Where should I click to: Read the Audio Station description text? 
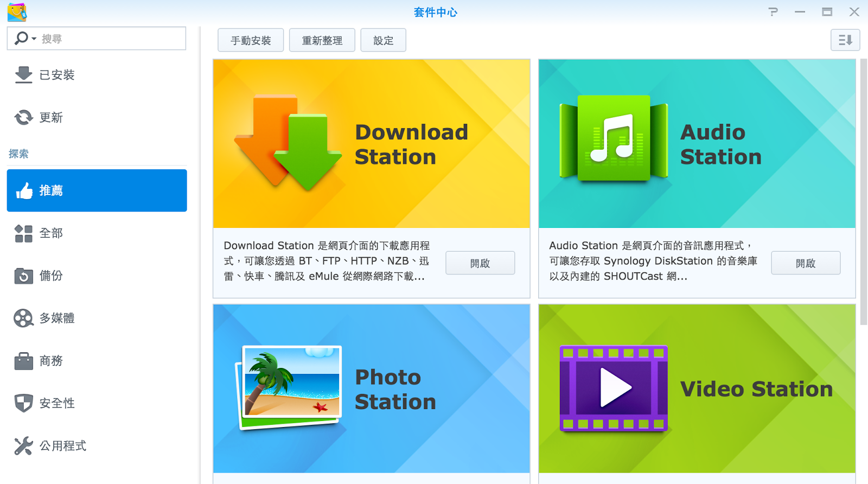(x=653, y=261)
